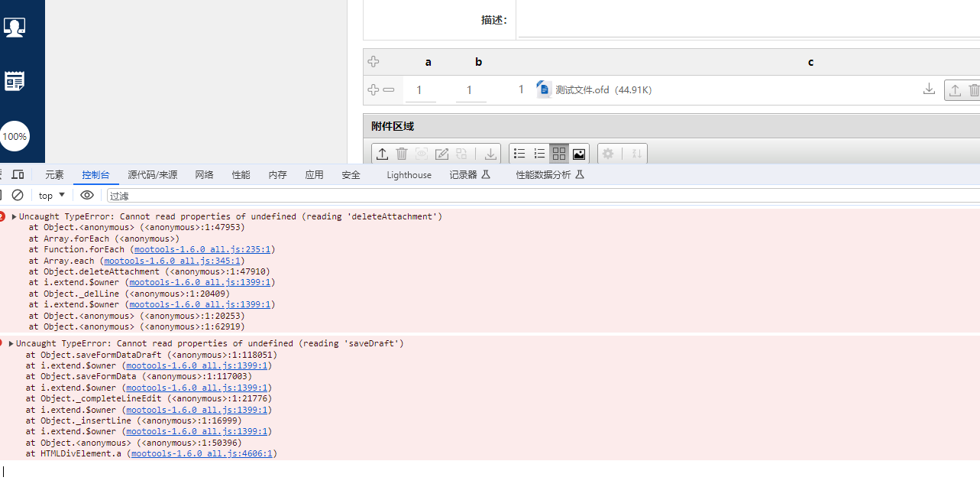
Task: Upload a file using the row upload icon
Action: pyautogui.click(x=955, y=90)
